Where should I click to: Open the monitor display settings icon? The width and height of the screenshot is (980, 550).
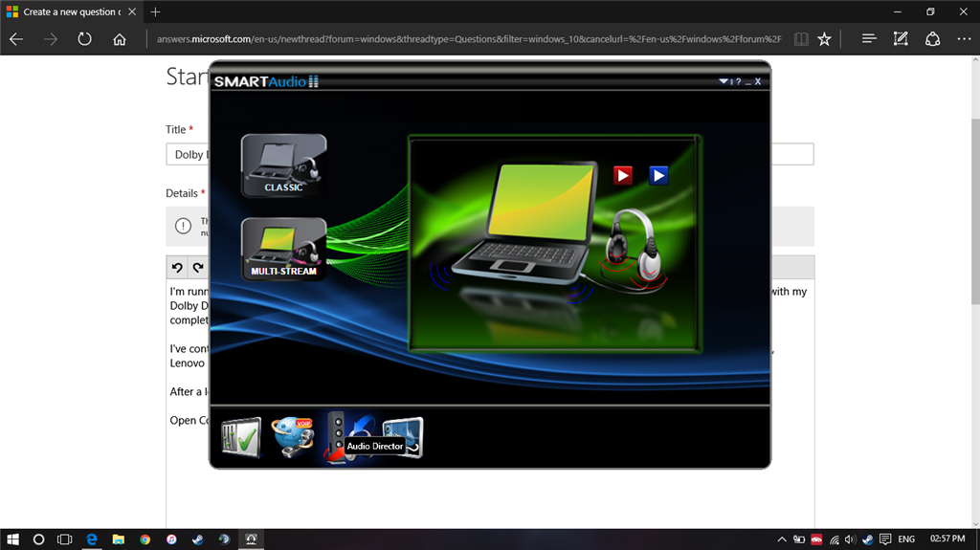[x=403, y=437]
